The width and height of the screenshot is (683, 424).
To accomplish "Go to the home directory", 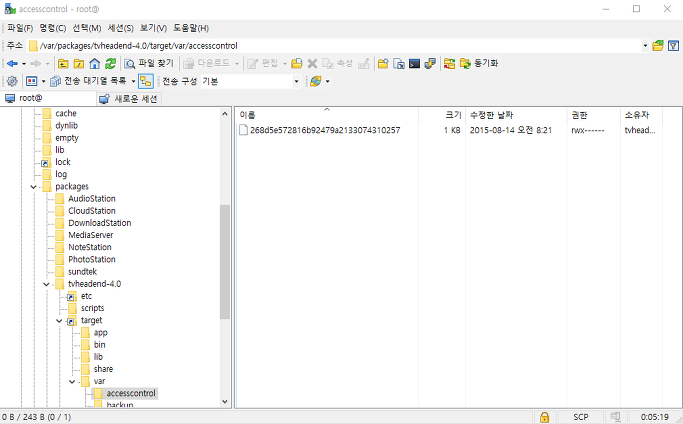I will 95,64.
